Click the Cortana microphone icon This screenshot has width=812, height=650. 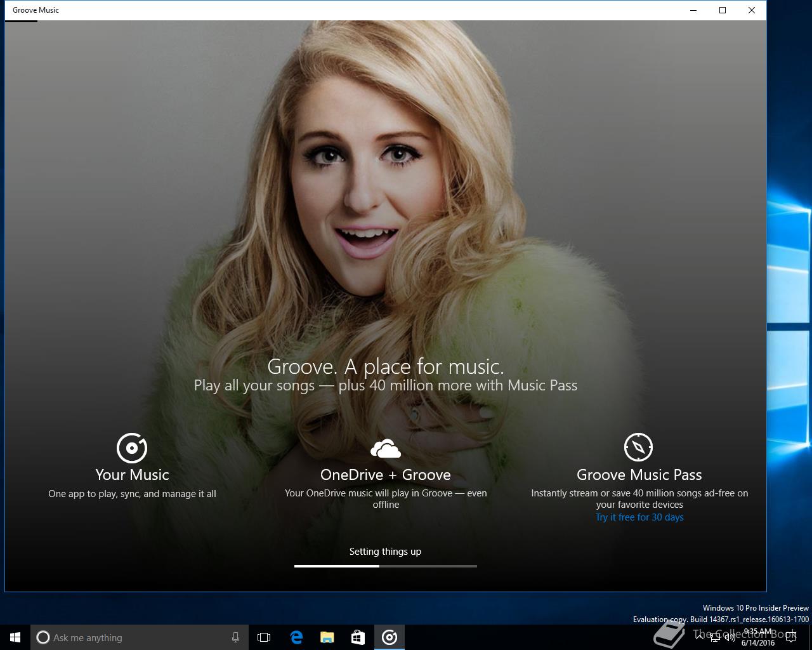click(x=235, y=637)
